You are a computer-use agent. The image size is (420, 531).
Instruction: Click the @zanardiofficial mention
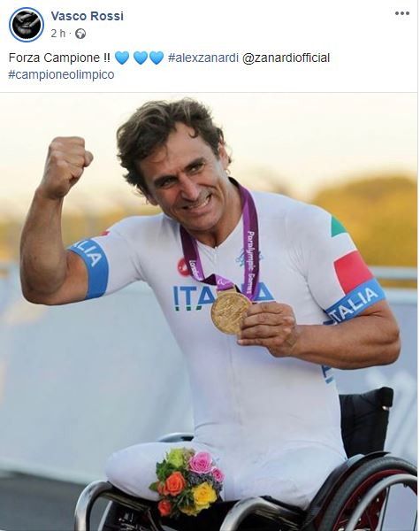click(286, 58)
